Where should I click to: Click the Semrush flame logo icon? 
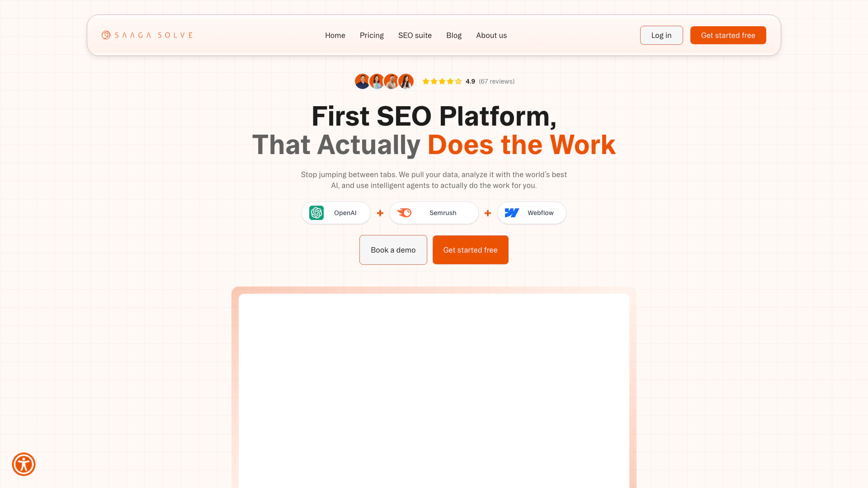(404, 213)
